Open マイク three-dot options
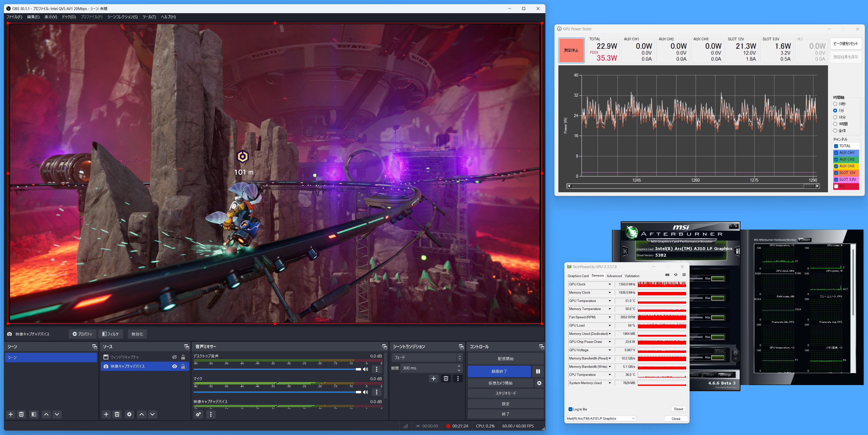Screen dimensions: 868x435 (377, 392)
